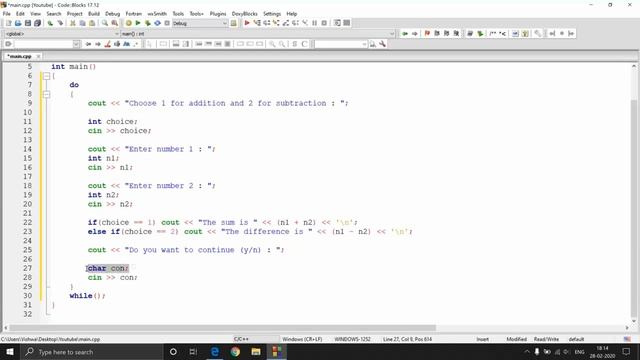Select the *main.cpp editor tab
Image resolution: width=640 pixels, height=360 pixels.
coord(19,56)
